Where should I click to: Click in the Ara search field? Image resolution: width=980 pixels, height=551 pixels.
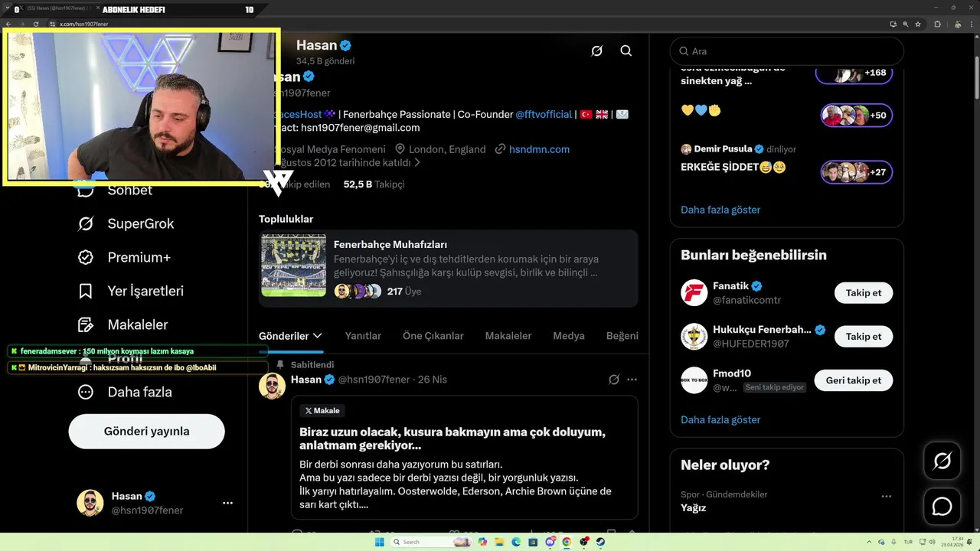(787, 51)
